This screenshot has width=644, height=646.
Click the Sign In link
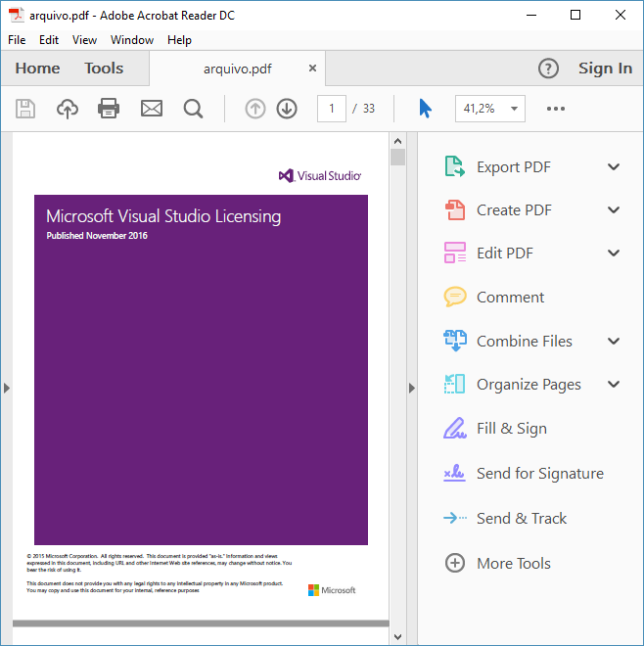point(605,68)
